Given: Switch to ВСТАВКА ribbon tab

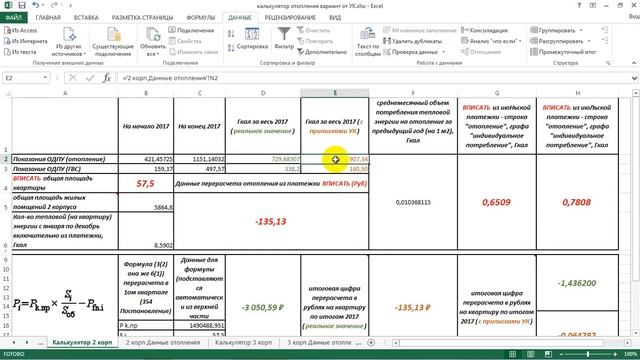Looking at the screenshot, I should tap(86, 18).
